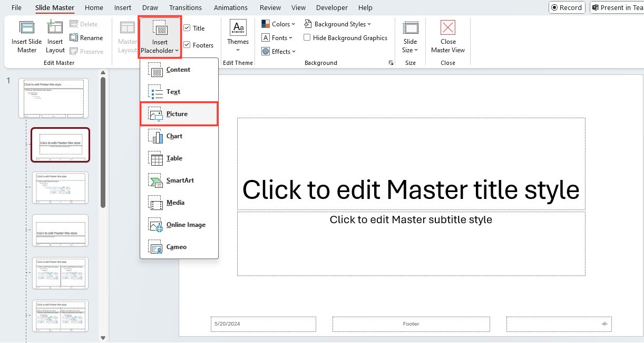Click the Delete button in Edit Master
The width and height of the screenshot is (644, 343).
[x=84, y=24]
